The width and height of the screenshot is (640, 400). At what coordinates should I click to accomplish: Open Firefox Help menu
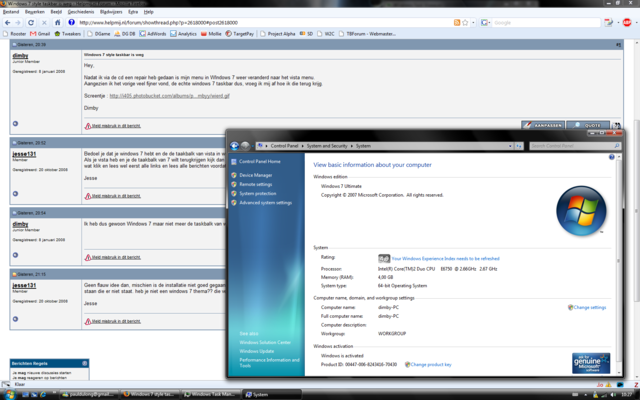[149, 12]
